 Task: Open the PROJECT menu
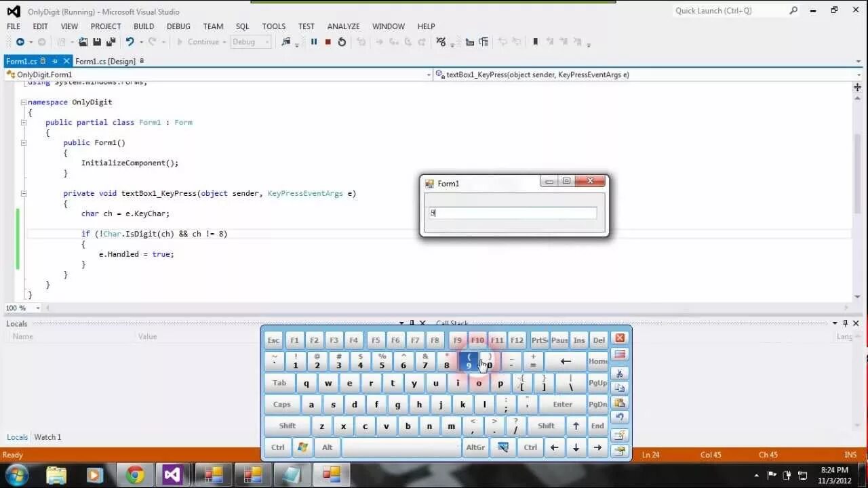[x=106, y=26]
